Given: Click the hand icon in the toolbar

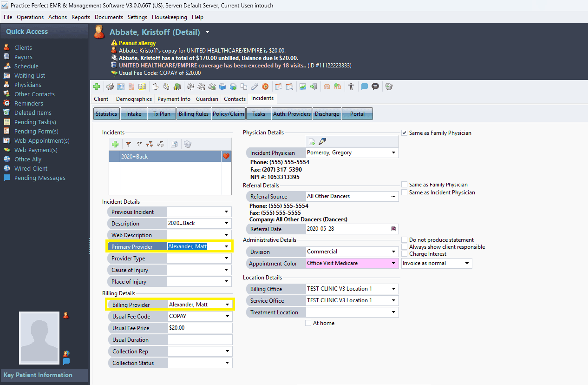Looking at the screenshot, I should tap(156, 86).
